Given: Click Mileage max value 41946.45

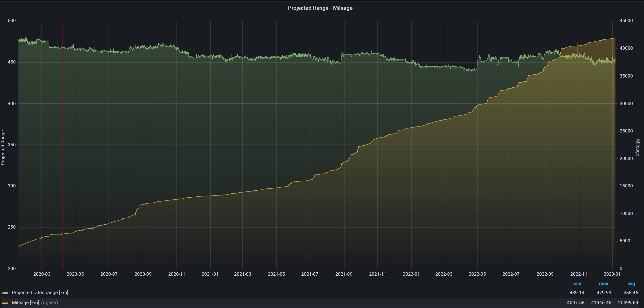Looking at the screenshot, I should click(601, 303).
